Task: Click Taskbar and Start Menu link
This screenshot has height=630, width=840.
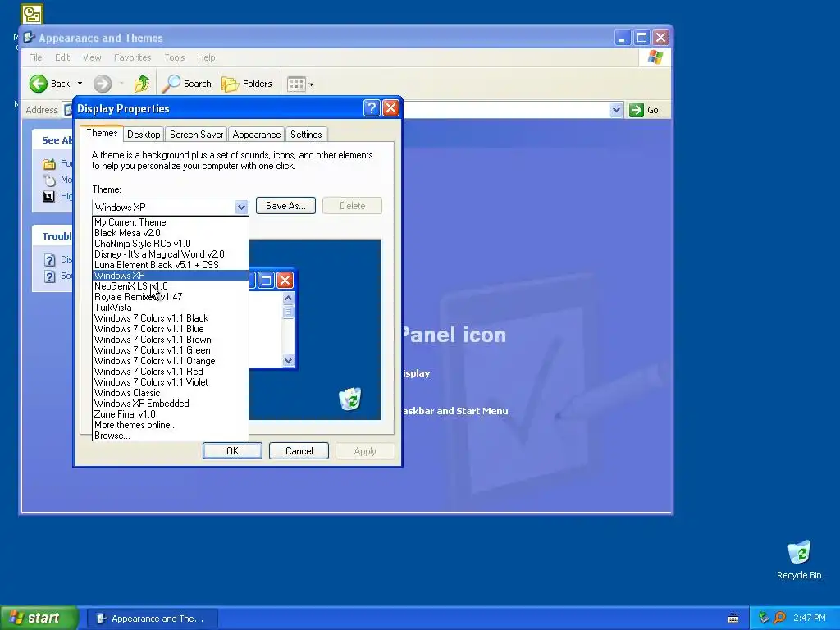Action: tap(454, 411)
